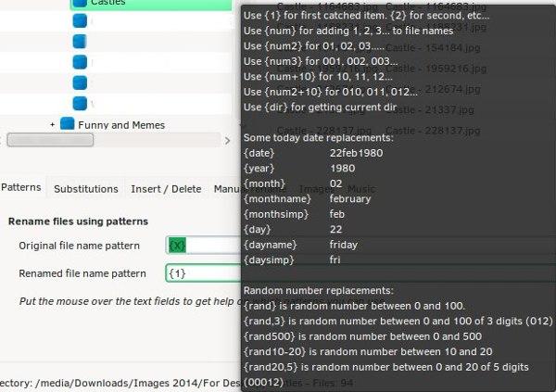Select the Funny and Memes folder label
The width and height of the screenshot is (556, 392).
coord(121,125)
